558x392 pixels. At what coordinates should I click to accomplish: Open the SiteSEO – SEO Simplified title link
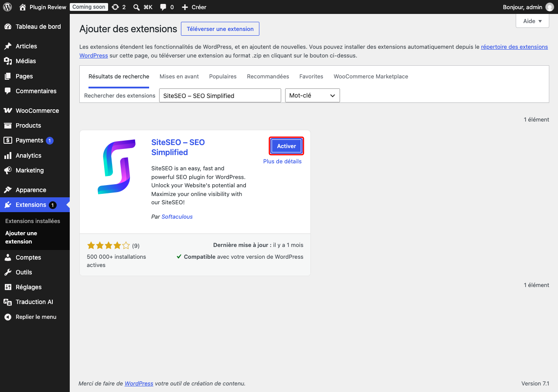pyautogui.click(x=178, y=147)
